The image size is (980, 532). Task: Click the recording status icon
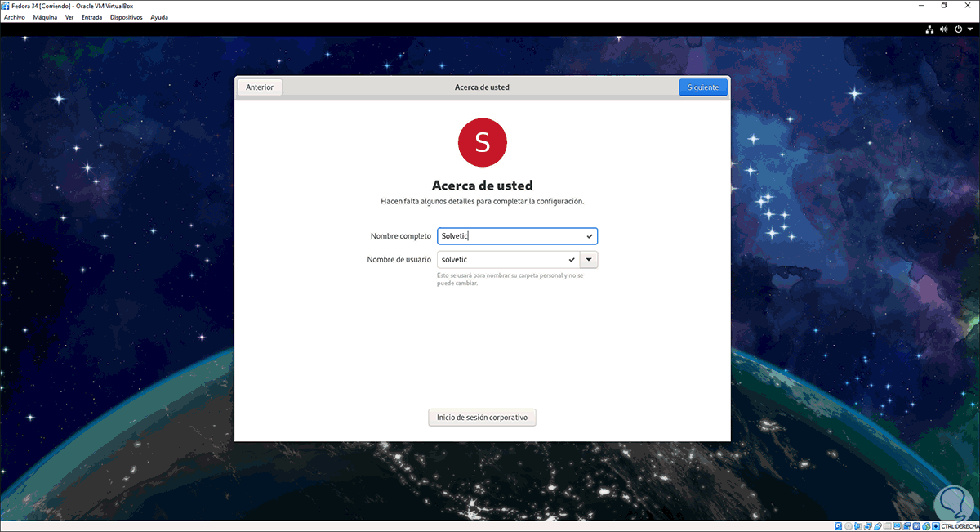[906, 525]
